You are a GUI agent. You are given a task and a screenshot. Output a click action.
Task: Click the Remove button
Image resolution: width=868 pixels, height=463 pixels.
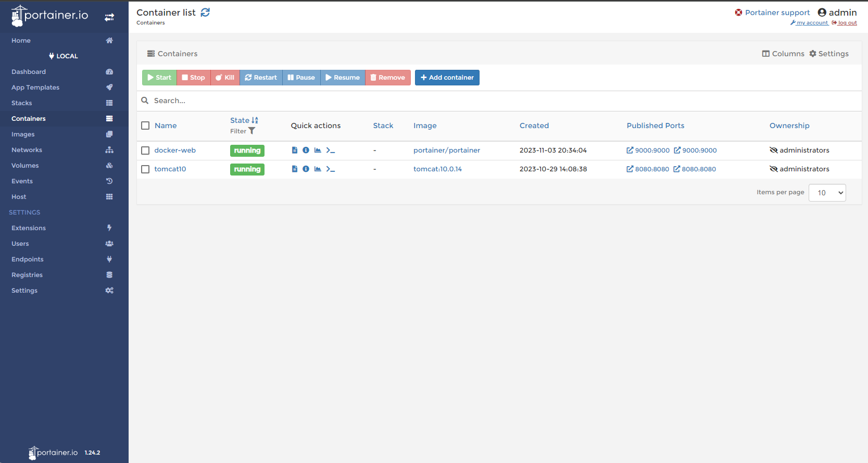388,78
